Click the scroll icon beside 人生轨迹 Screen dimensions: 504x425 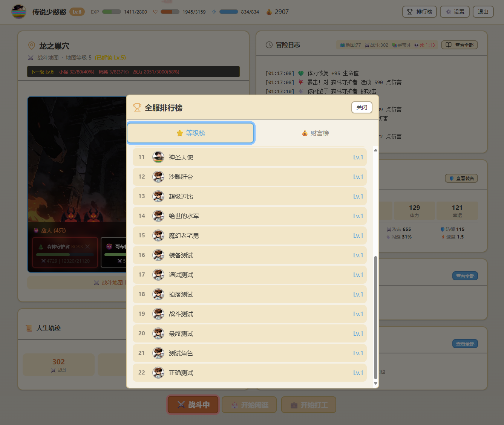29,328
